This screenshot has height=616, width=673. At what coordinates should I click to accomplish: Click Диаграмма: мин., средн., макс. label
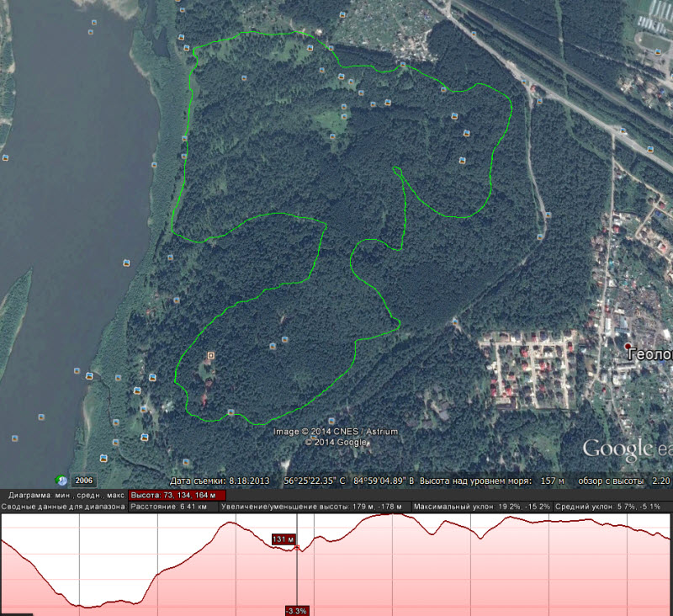click(66, 496)
